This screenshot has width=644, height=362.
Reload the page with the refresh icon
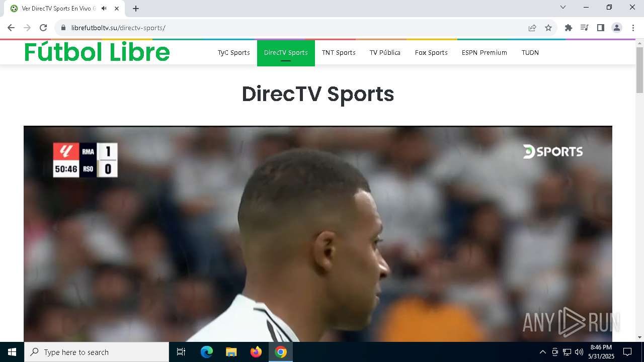coord(43,28)
